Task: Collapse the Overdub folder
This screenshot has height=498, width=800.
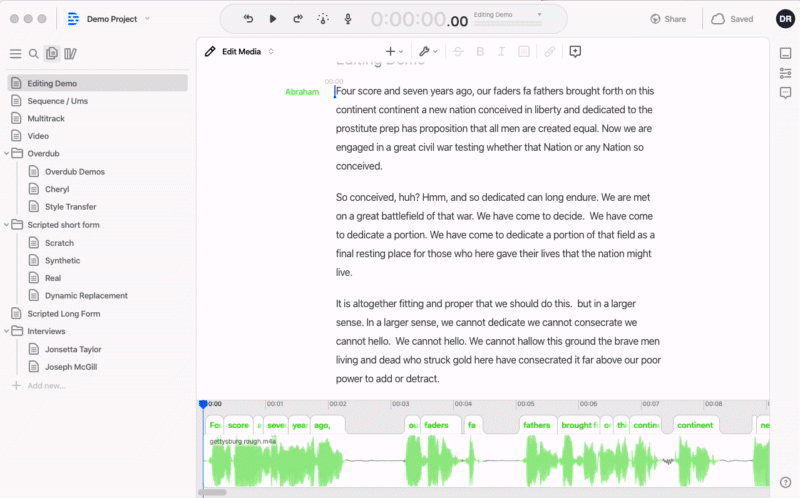Action: click(6, 153)
